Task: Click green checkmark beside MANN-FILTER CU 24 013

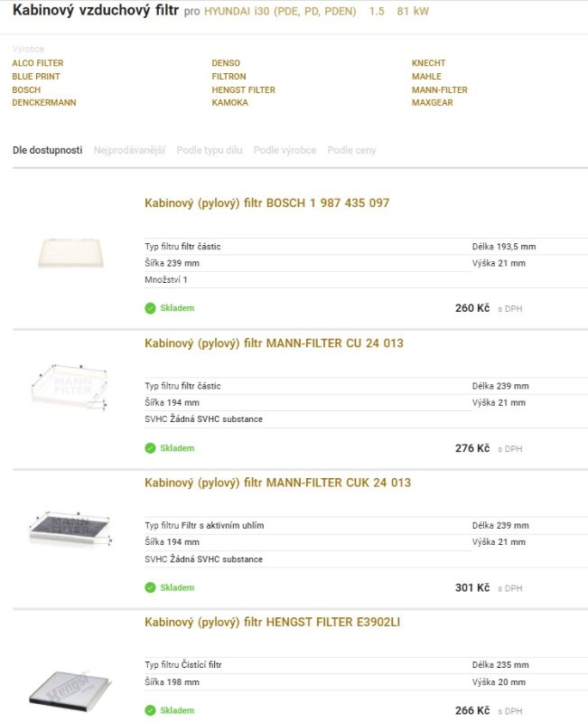Action: click(150, 448)
